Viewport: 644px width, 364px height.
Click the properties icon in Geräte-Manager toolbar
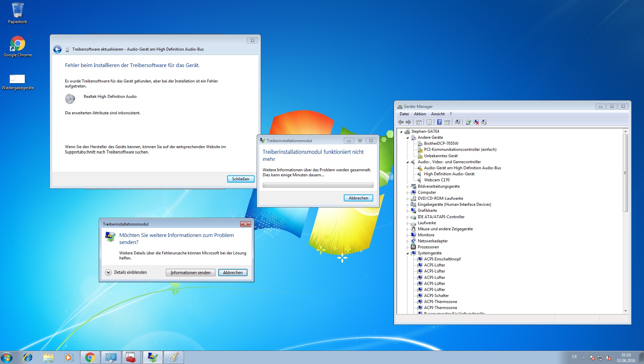click(429, 122)
